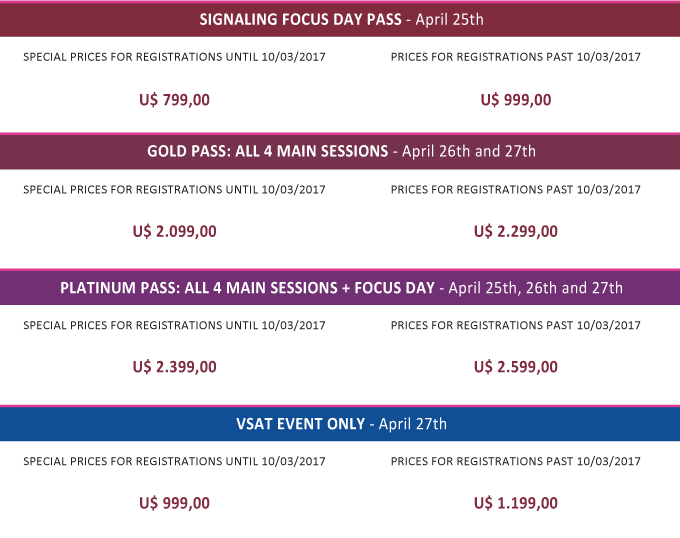This screenshot has width=680, height=538.
Task: Click past-deadline prices label under Signaling Focus
Action: [x=515, y=57]
